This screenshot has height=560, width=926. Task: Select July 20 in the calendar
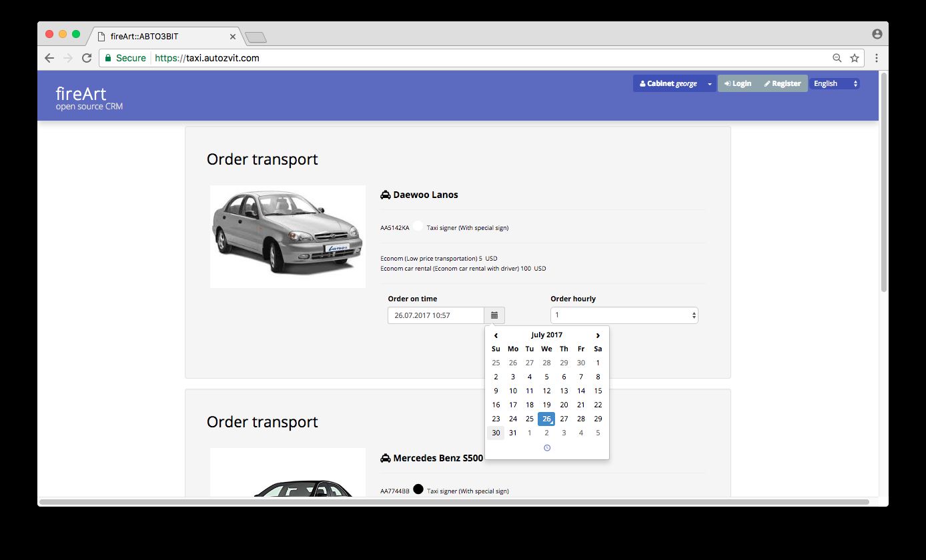tap(564, 405)
